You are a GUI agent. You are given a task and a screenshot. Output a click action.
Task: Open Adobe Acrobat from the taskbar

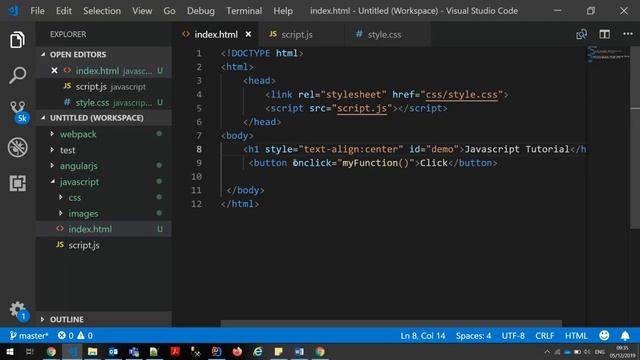pyautogui.click(x=176, y=351)
